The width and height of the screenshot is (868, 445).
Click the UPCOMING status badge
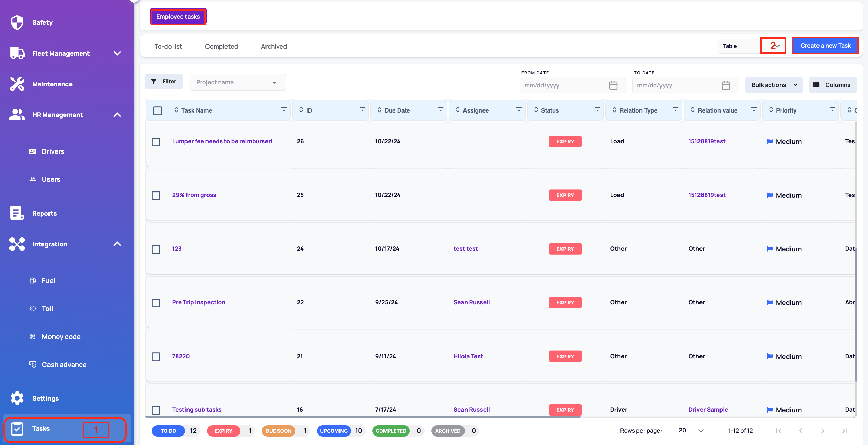334,431
